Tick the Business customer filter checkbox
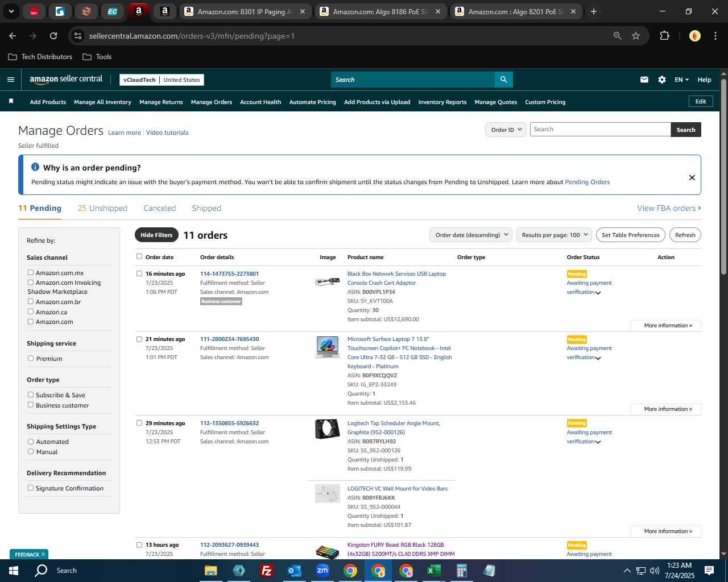This screenshot has width=728, height=582. pos(31,405)
